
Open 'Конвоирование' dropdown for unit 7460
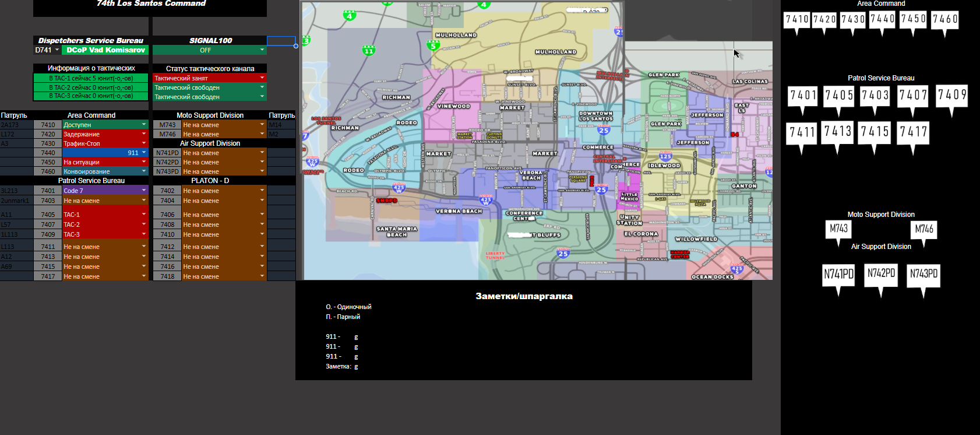pos(144,171)
